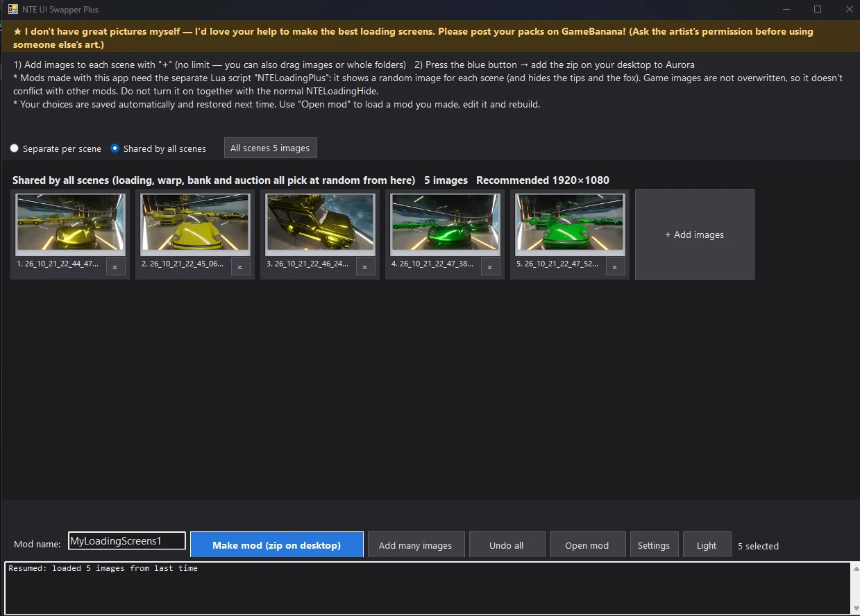The height and width of the screenshot is (616, 860).
Task: Remove image 2 ending 22_45_06 with its x
Action: pyautogui.click(x=240, y=267)
